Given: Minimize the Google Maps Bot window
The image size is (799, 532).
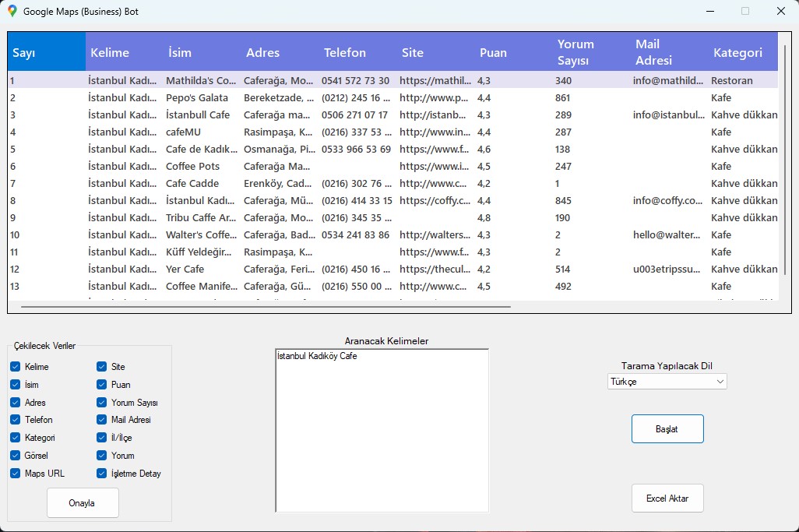Looking at the screenshot, I should [709, 11].
